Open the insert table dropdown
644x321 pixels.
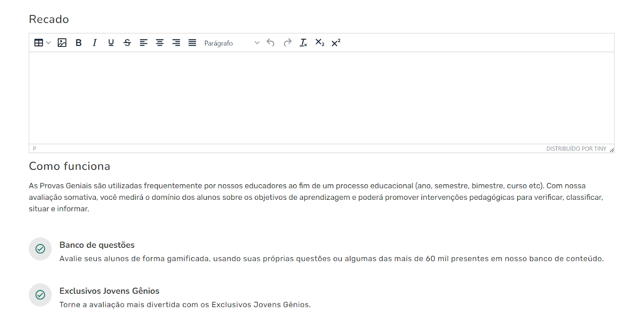(x=42, y=43)
